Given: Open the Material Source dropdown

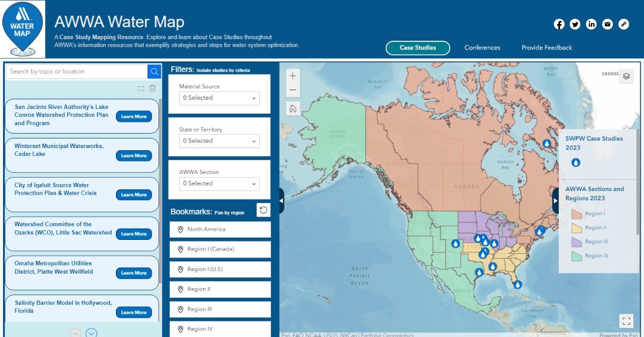Looking at the screenshot, I should 219,98.
